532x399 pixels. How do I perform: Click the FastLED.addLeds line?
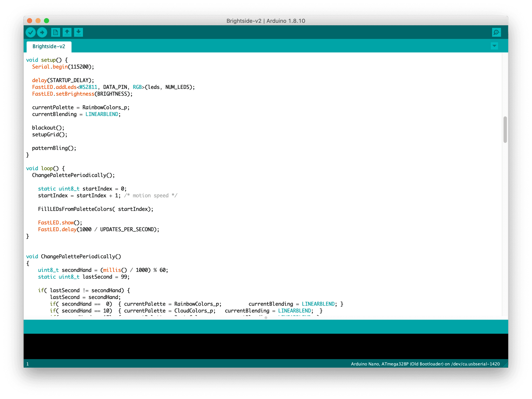114,87
